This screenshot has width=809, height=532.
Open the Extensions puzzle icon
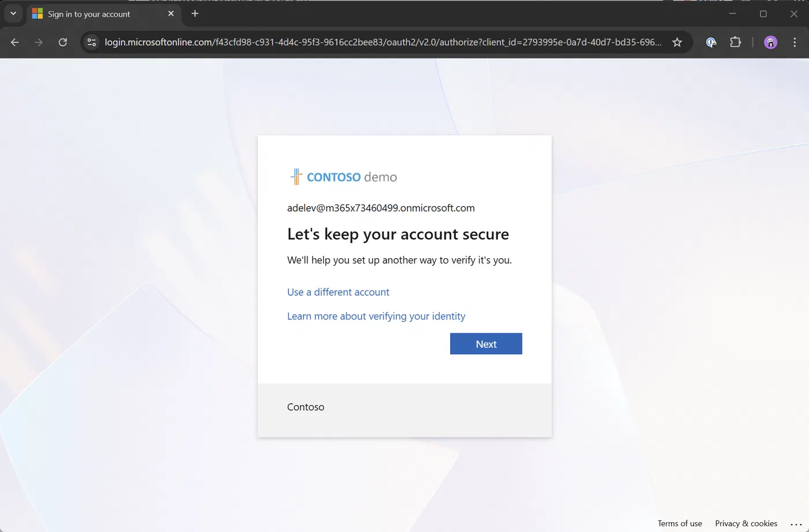tap(735, 42)
